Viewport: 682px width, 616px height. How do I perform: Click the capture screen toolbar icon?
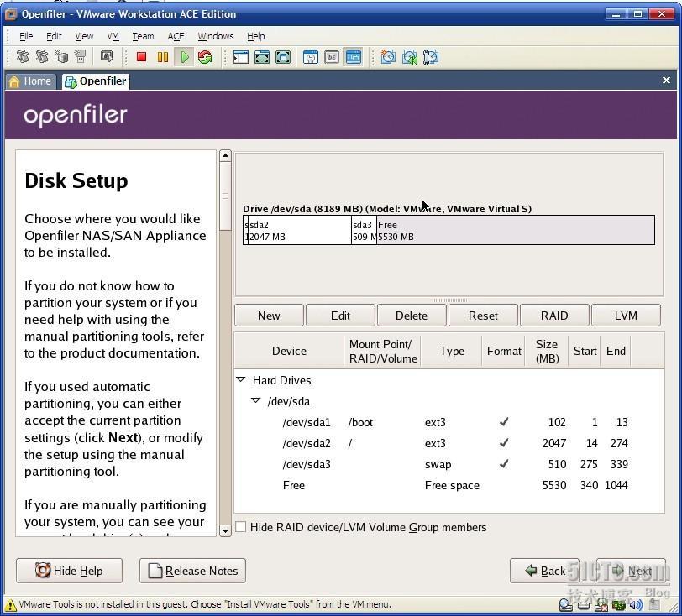click(x=107, y=56)
